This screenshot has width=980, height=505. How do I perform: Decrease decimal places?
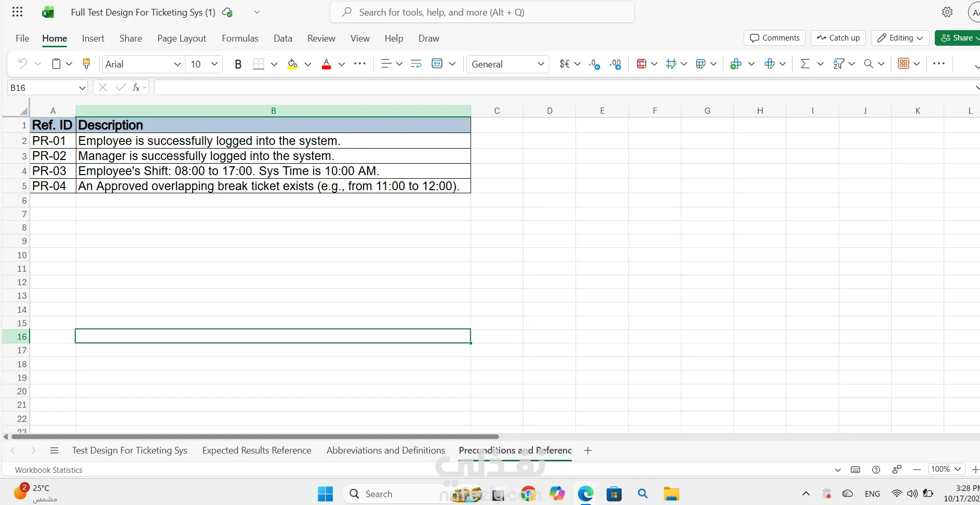click(x=595, y=64)
